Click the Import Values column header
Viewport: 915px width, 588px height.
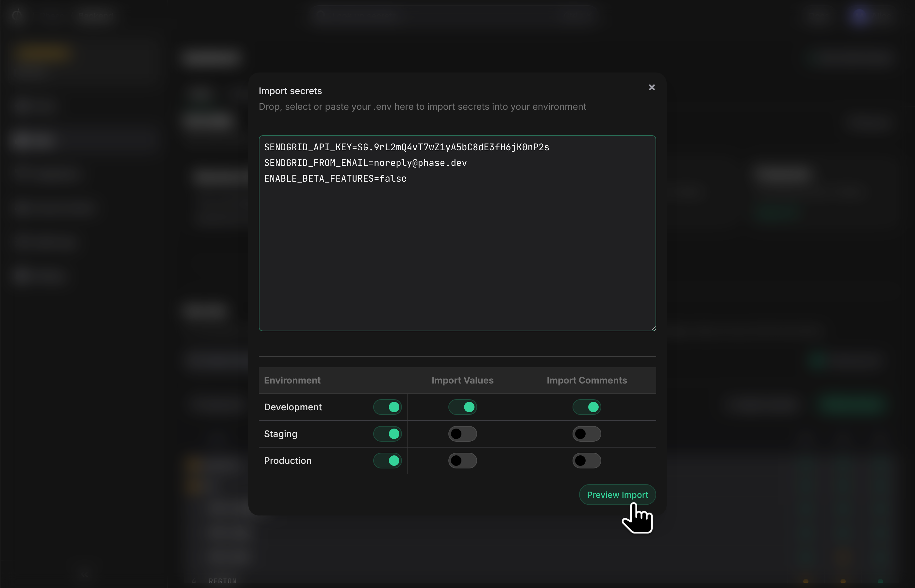(x=462, y=380)
